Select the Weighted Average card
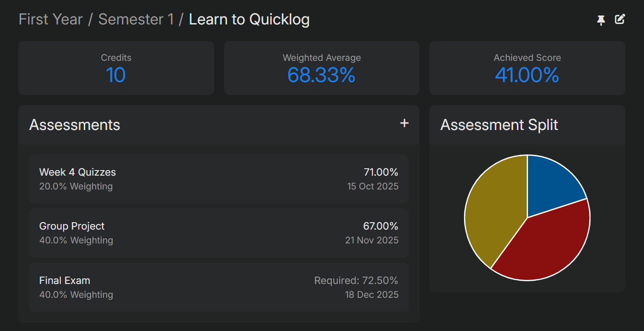644x331 pixels. coord(321,68)
